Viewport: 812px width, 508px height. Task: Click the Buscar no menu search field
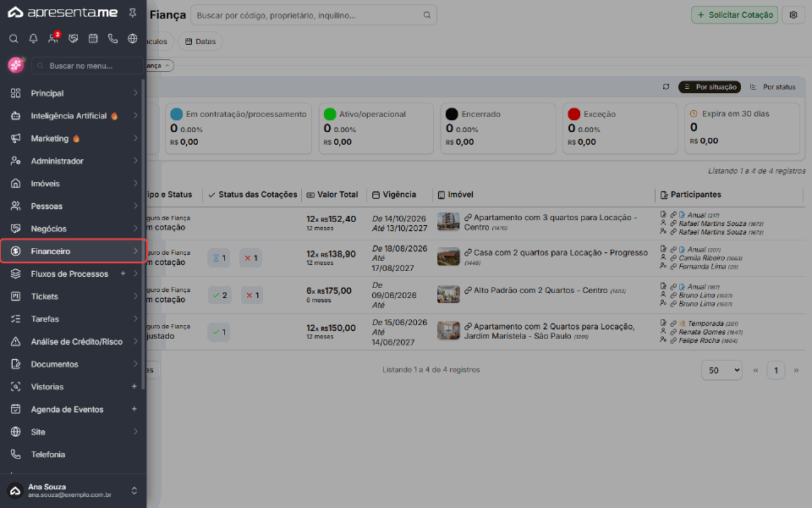(87, 66)
